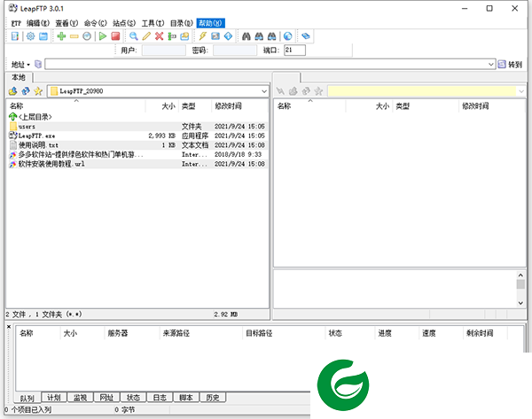Click the yellow minus remove icon
532x419 pixels.
point(74,36)
